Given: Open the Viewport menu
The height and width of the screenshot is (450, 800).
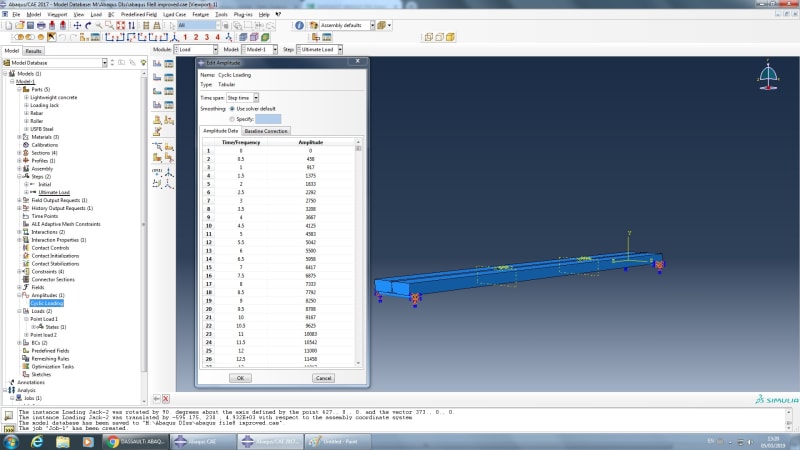Looking at the screenshot, I should tap(57, 14).
